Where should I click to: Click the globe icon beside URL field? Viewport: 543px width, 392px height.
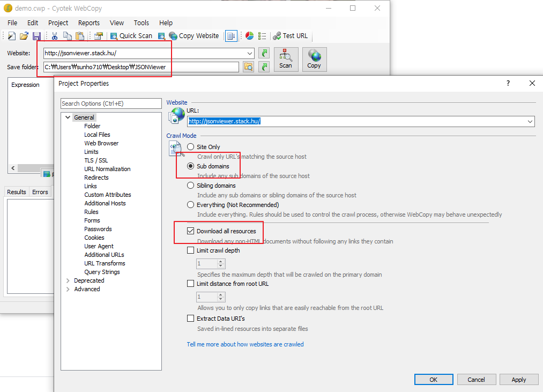[x=176, y=116]
